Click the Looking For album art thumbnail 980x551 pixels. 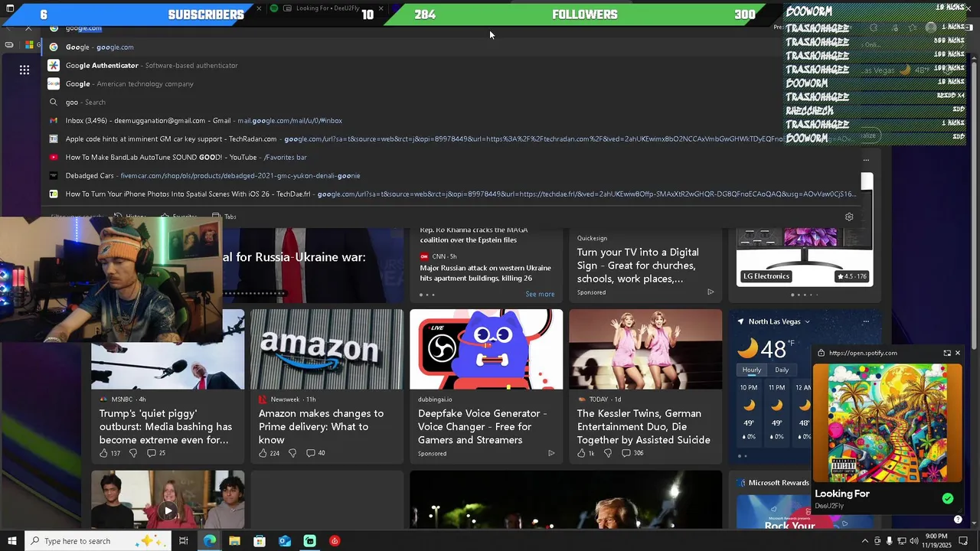point(888,422)
